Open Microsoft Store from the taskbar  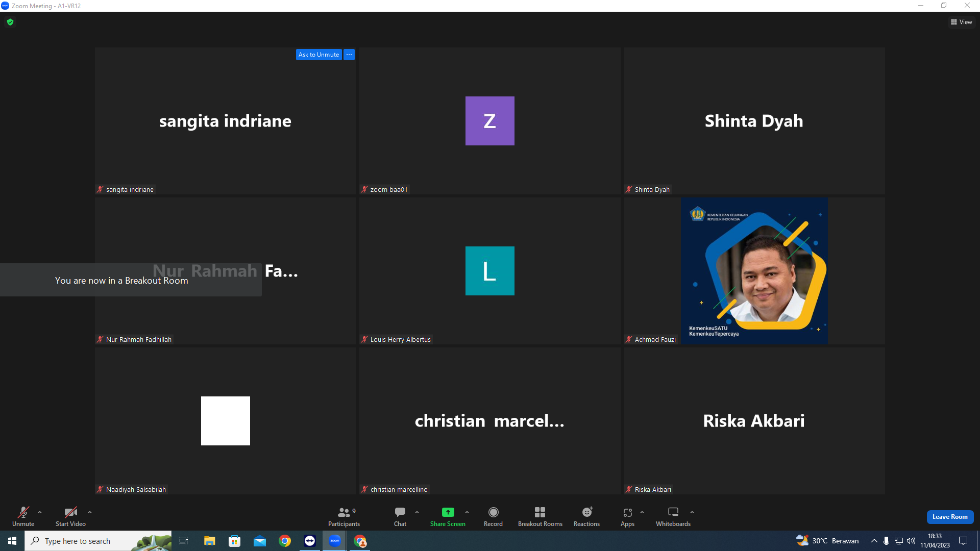(234, 541)
